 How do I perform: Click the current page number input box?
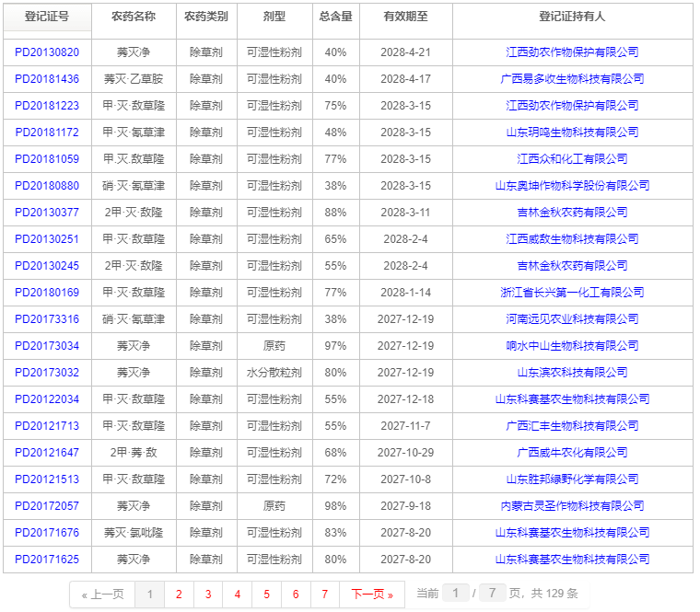[455, 594]
